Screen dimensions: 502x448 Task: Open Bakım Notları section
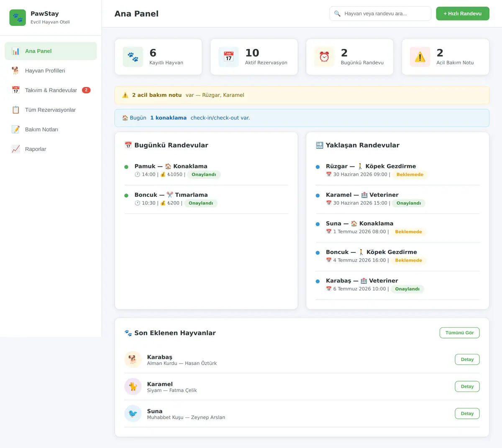(51, 130)
